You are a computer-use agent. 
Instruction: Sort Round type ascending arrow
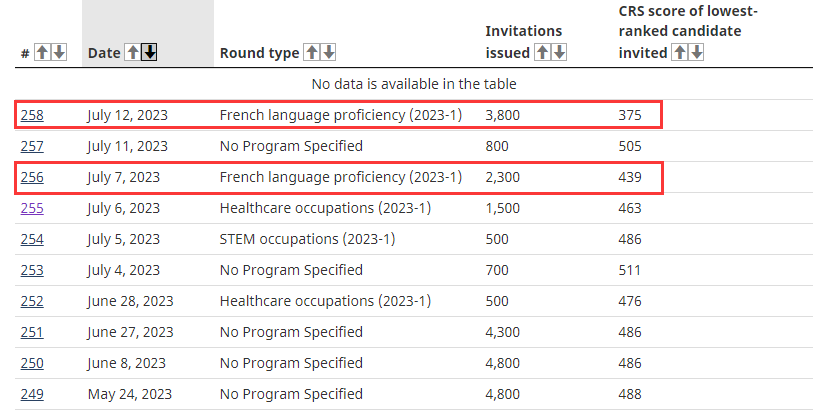[x=312, y=52]
